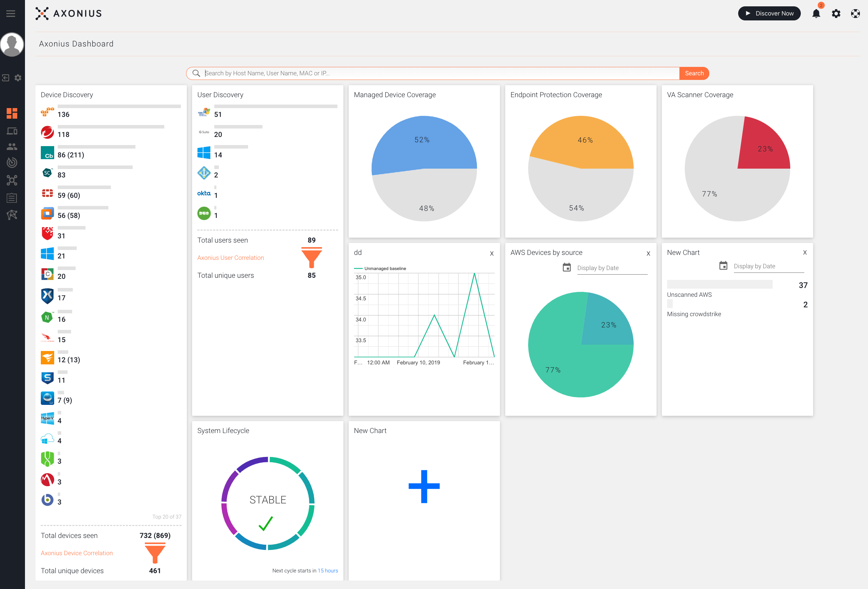This screenshot has width=868, height=589.
Task: Click the CrowdStrike adapter icon with 15
Action: pyautogui.click(x=47, y=338)
